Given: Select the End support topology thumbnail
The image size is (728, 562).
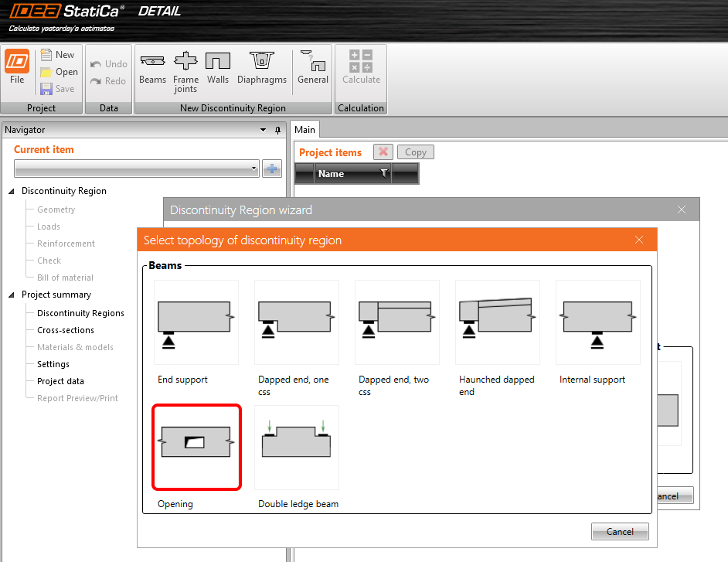Looking at the screenshot, I should tap(196, 322).
